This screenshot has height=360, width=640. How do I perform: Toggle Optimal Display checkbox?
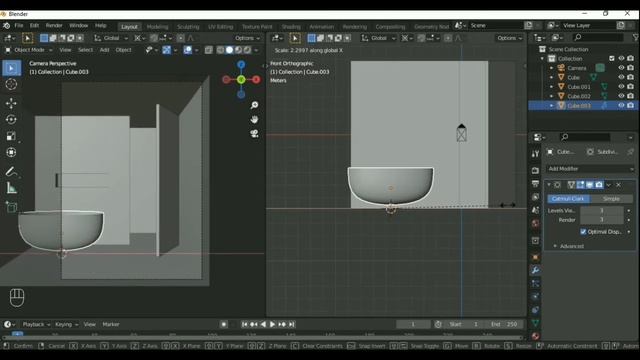pos(583,231)
